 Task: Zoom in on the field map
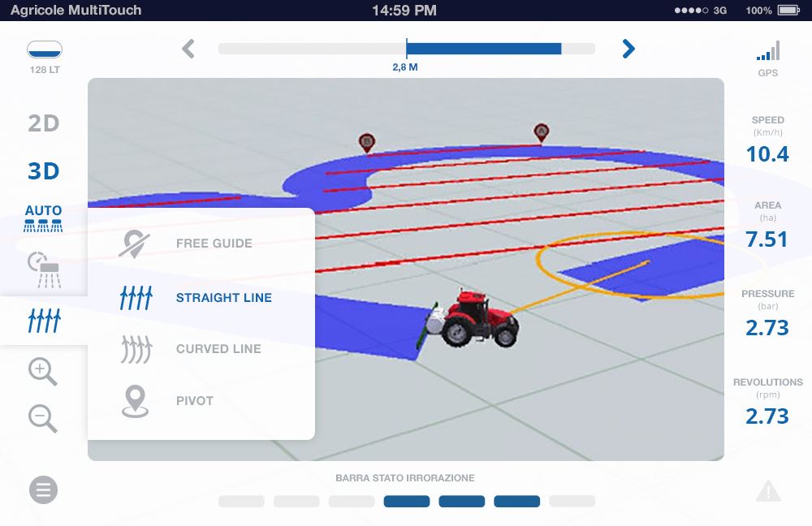point(43,372)
